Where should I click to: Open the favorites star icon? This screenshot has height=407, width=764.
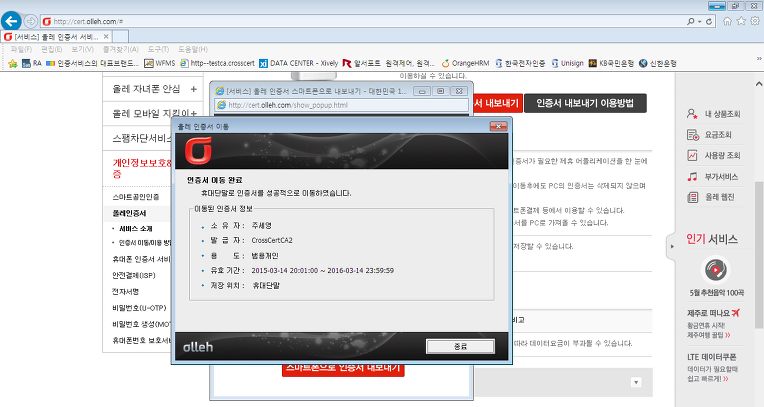coord(741,21)
